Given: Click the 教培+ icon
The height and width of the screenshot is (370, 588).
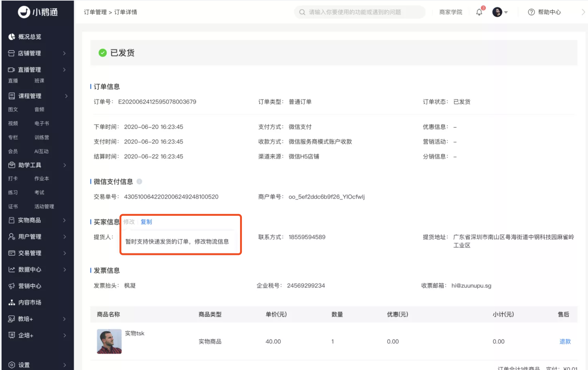Looking at the screenshot, I should click(x=11, y=319).
